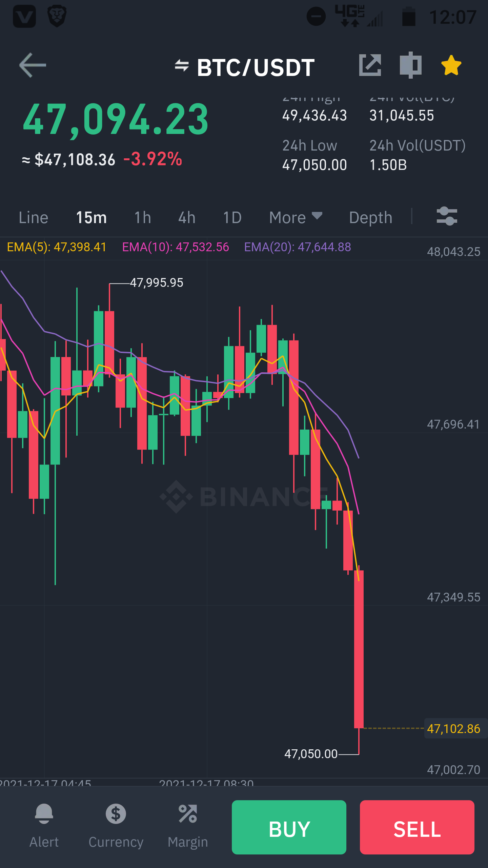
Task: Open chart indicator settings sliders icon
Action: pos(447,216)
